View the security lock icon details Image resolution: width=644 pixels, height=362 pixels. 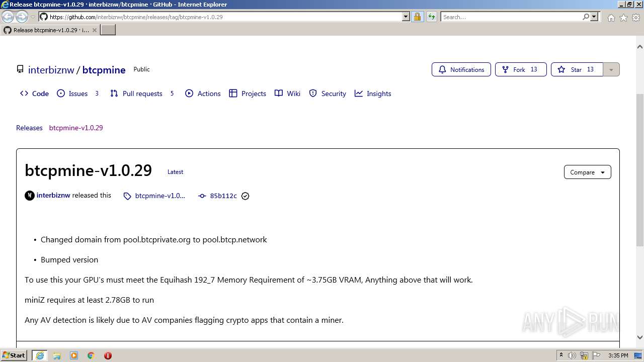(417, 17)
